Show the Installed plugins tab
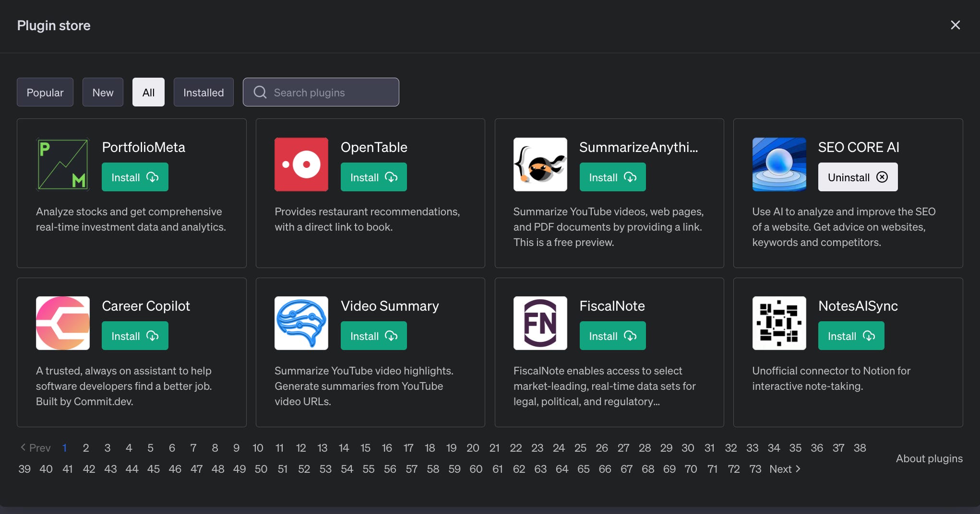Screen dimensions: 980x514 pos(203,92)
